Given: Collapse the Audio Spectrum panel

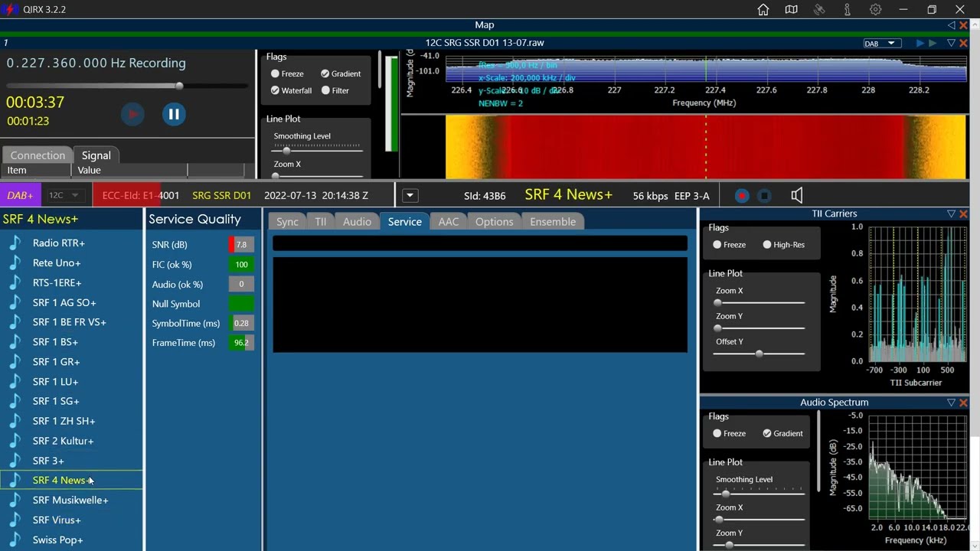Looking at the screenshot, I should [952, 403].
